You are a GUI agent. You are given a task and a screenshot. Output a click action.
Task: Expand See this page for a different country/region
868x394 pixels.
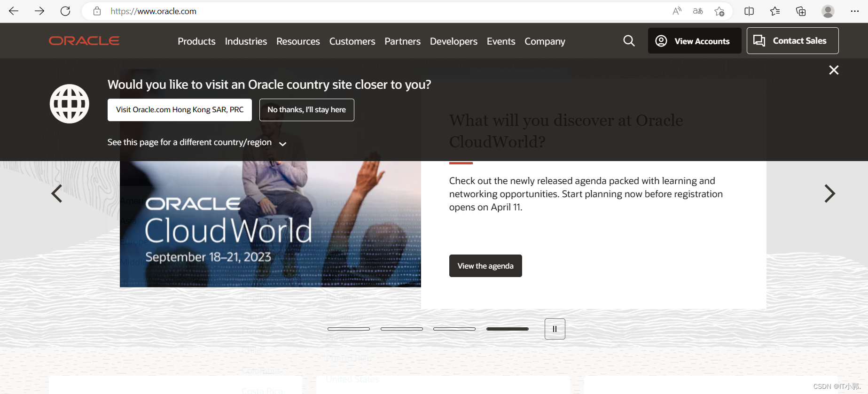click(x=197, y=142)
